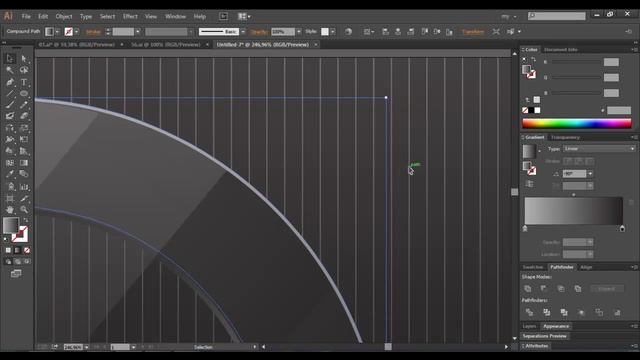The height and width of the screenshot is (360, 640).
Task: Switch to the Align panel tab
Action: tap(586, 267)
